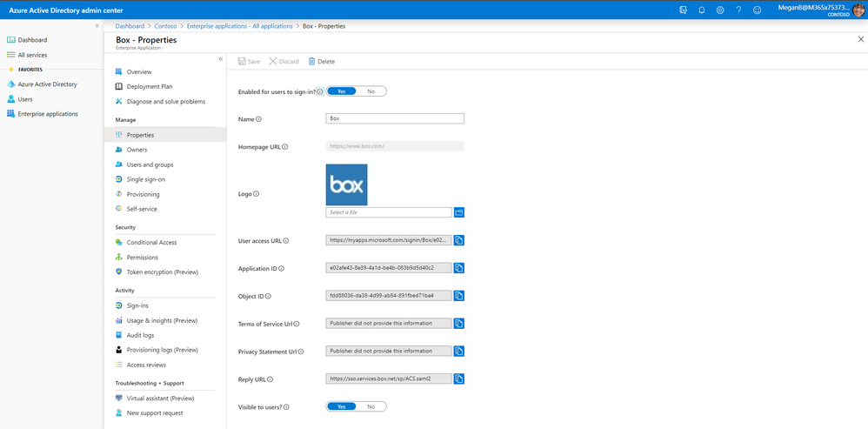Set Visible to users to Yes
The width and height of the screenshot is (868, 429).
342,406
